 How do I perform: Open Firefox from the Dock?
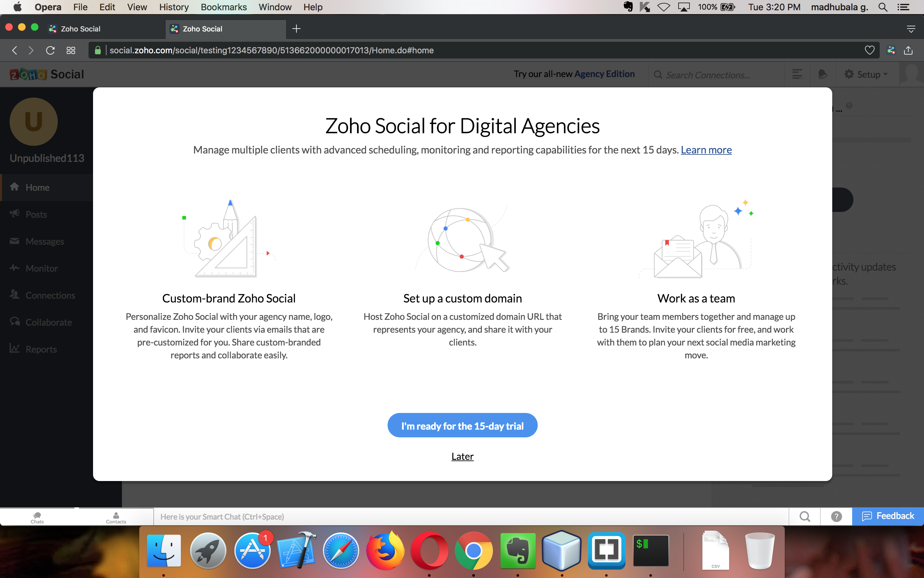point(385,551)
